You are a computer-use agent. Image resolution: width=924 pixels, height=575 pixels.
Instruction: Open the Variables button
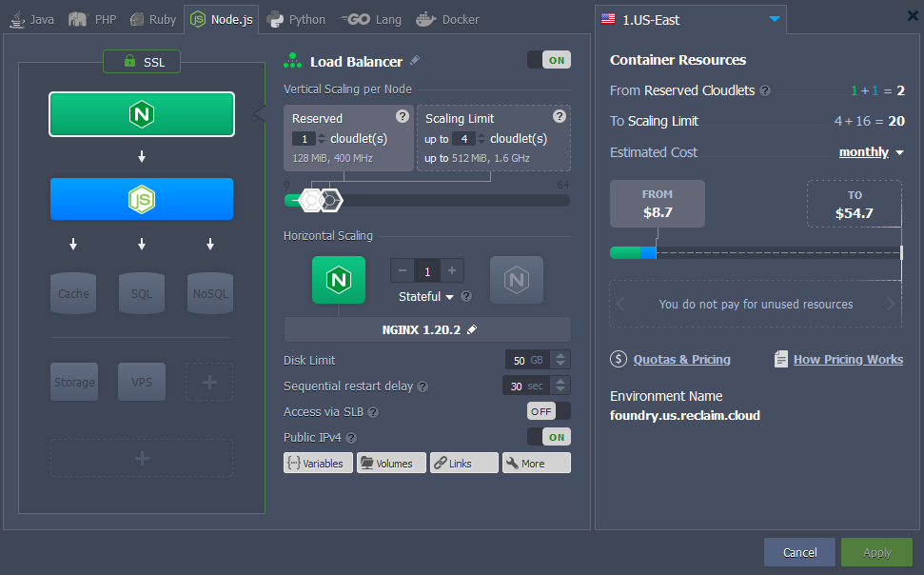coord(318,463)
